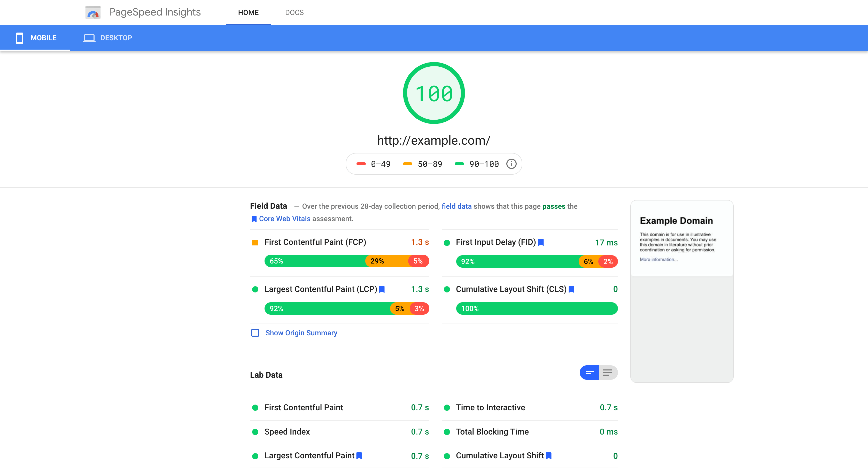Follow the Core Web Vitals link
Screen dimensions: 868x472
pos(284,219)
